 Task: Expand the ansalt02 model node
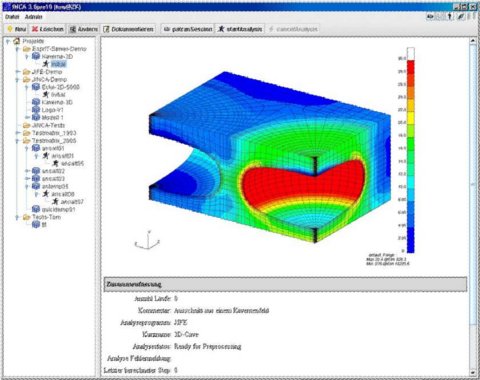pos(27,171)
